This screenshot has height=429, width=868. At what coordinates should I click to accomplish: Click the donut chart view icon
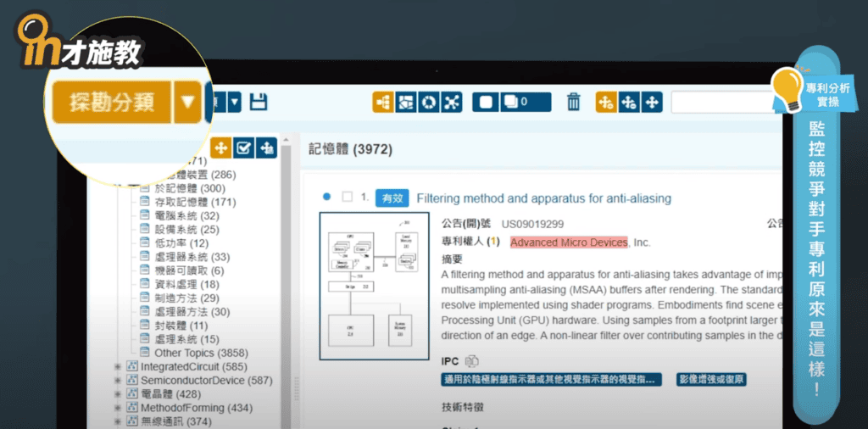coord(428,103)
